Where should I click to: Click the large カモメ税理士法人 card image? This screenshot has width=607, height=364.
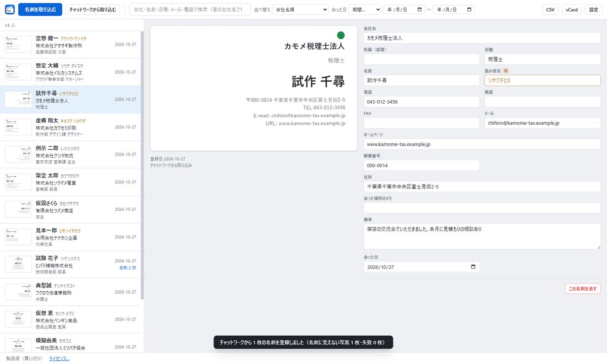(253, 88)
